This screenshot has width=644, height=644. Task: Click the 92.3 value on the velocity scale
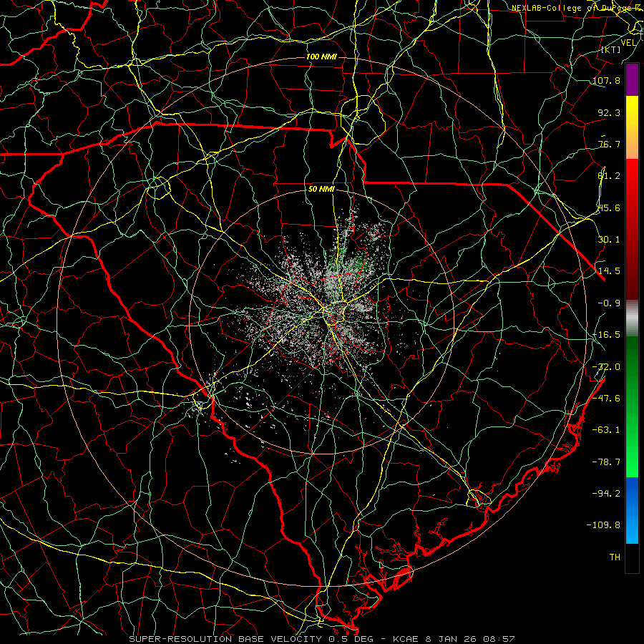[x=609, y=112]
